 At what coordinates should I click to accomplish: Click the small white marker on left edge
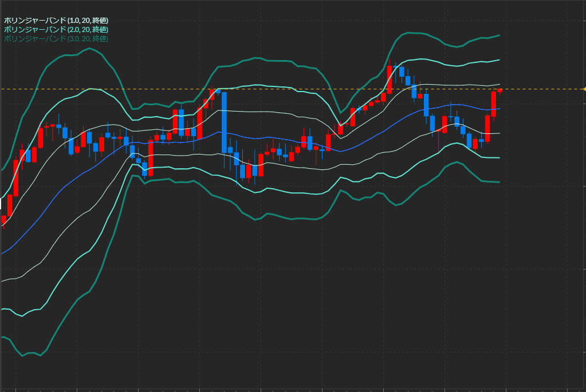pos(1,203)
